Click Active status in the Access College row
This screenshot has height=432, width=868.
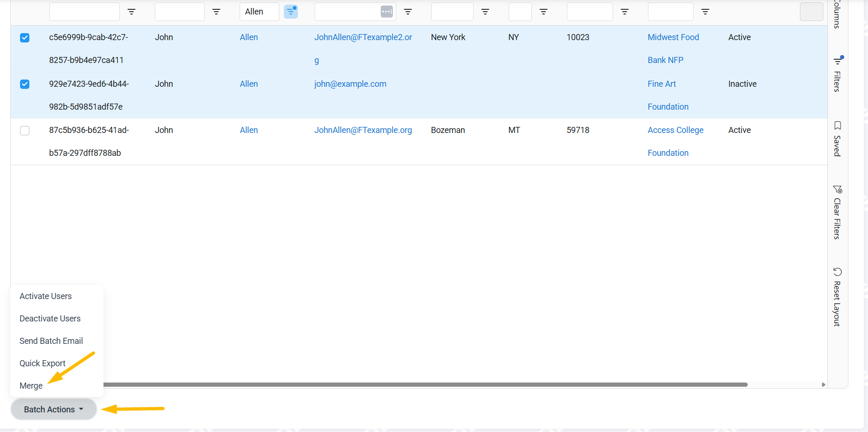coord(739,130)
